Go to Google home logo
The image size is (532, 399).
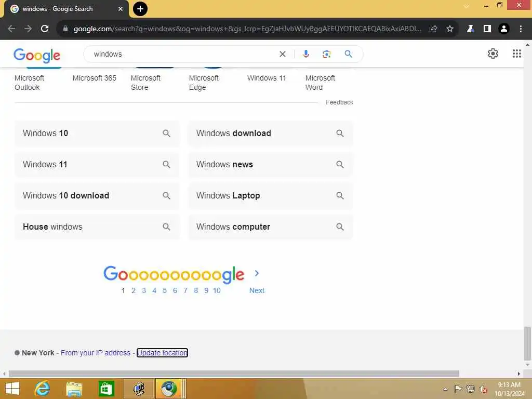37,55
